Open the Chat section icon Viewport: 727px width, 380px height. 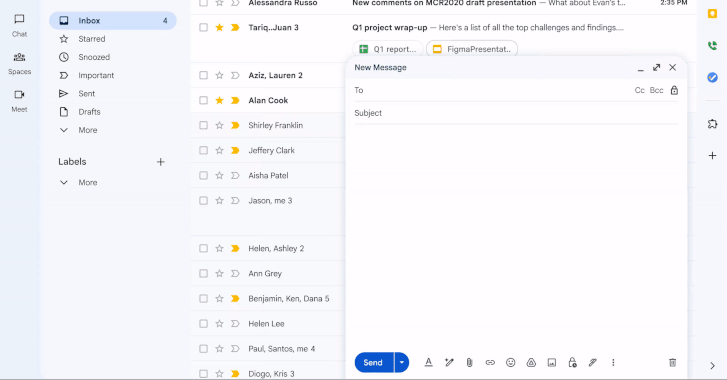19,19
